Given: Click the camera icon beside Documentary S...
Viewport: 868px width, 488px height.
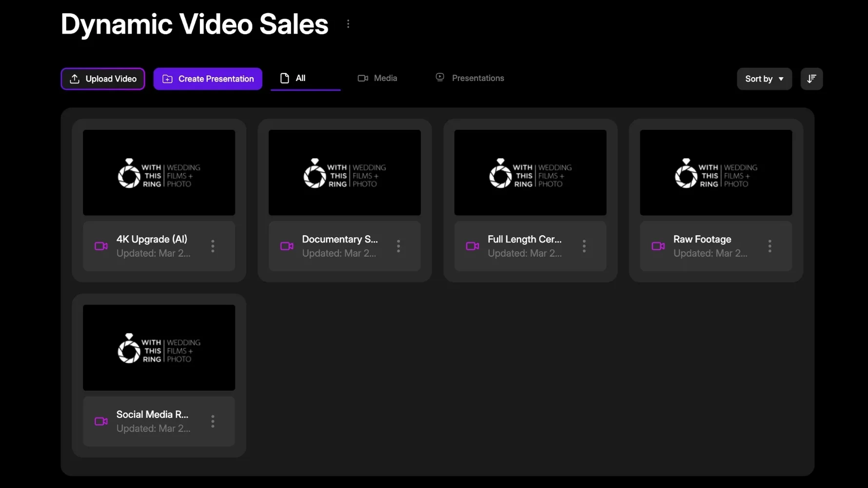Looking at the screenshot, I should coord(287,246).
